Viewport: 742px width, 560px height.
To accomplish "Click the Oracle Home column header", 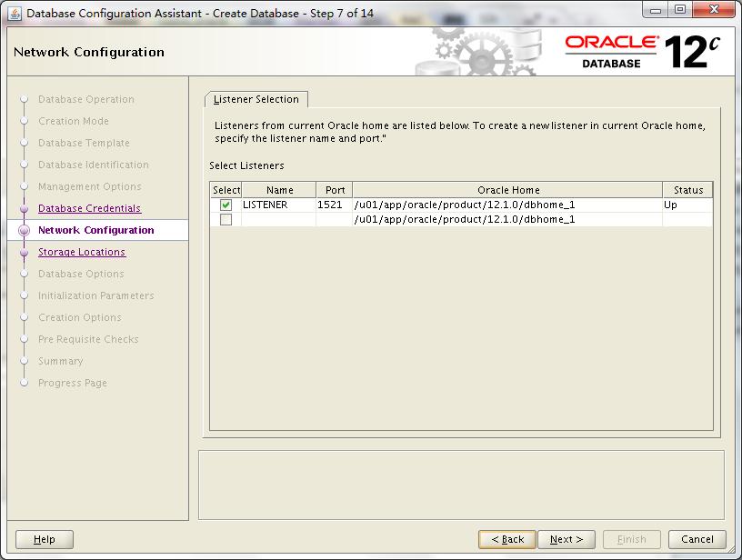I will (507, 190).
